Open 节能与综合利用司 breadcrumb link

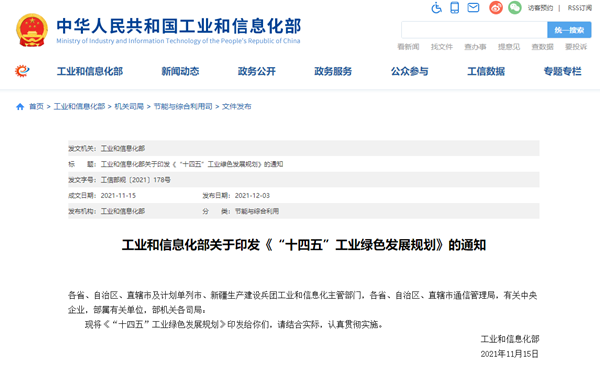coord(183,106)
